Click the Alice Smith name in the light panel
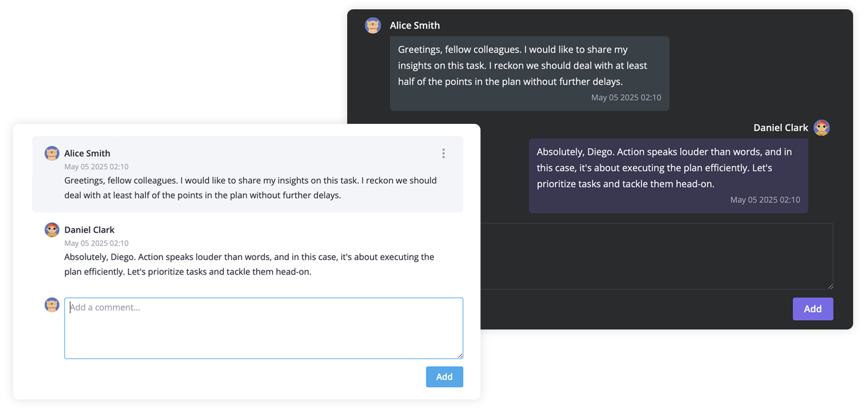Viewport: 868px width, 410px height. [x=87, y=153]
